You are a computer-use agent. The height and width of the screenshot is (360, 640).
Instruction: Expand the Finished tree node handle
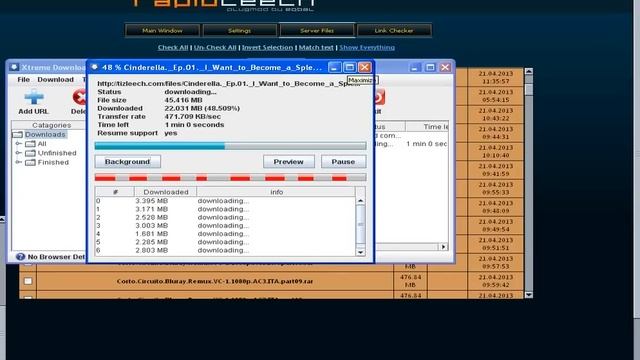tap(18, 162)
